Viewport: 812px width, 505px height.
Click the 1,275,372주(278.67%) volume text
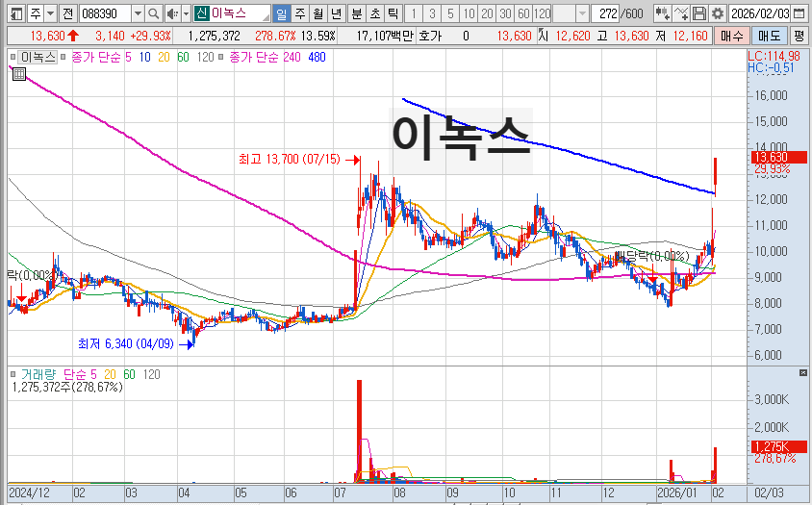click(x=67, y=387)
